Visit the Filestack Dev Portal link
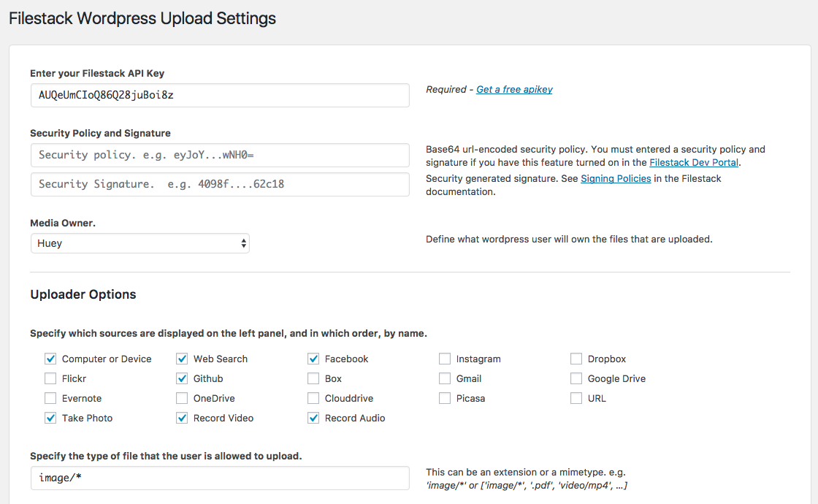 click(x=693, y=162)
